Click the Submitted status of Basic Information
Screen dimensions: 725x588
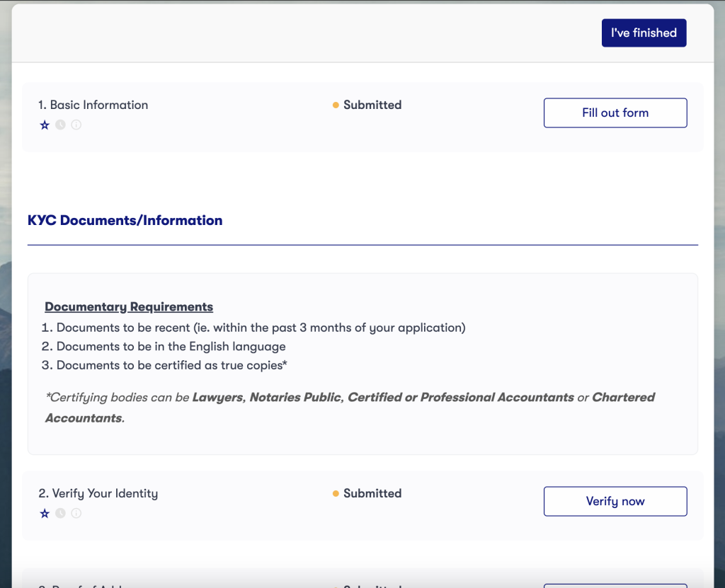[372, 105]
